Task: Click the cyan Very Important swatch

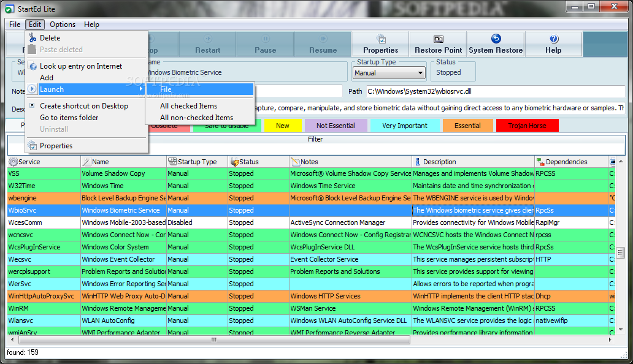Action: coord(404,126)
